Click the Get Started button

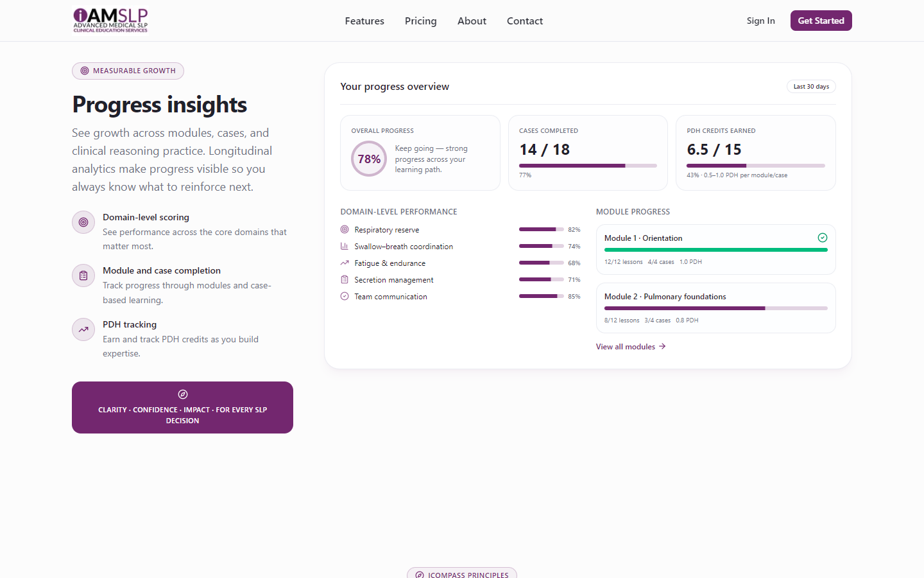(x=821, y=21)
